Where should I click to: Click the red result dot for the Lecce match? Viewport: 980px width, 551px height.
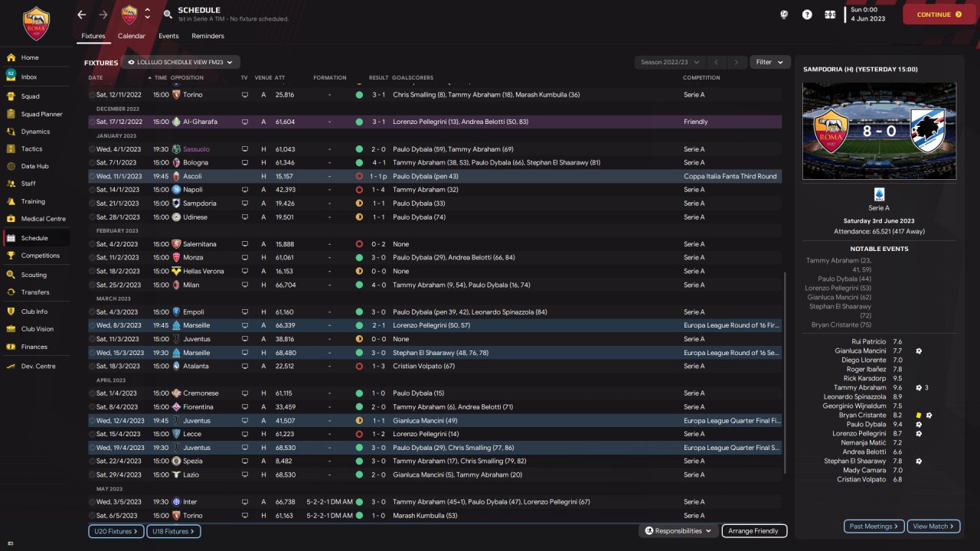359,434
